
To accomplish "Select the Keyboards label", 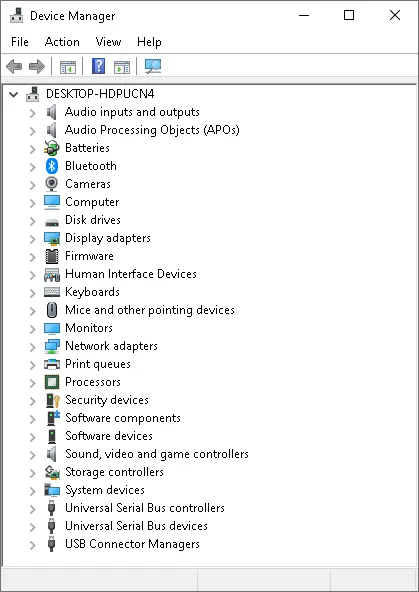I will click(92, 292).
